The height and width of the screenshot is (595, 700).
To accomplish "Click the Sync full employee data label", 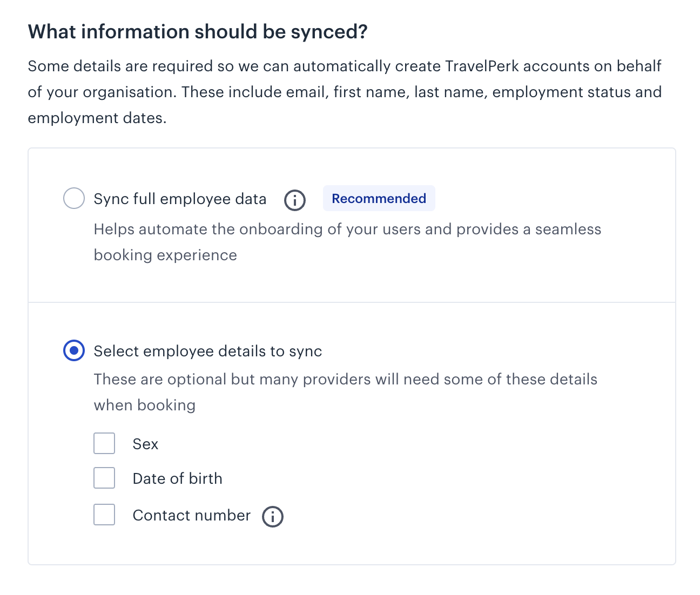I will 180,199.
